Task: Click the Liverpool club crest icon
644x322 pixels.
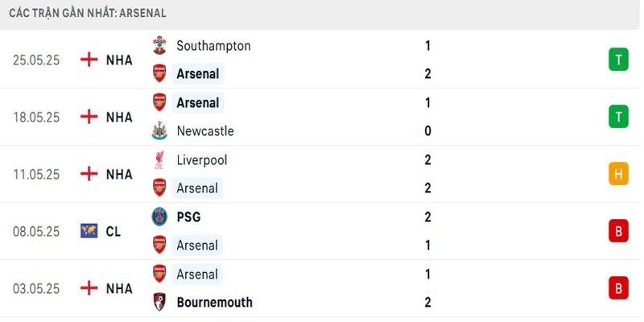Action: (159, 160)
